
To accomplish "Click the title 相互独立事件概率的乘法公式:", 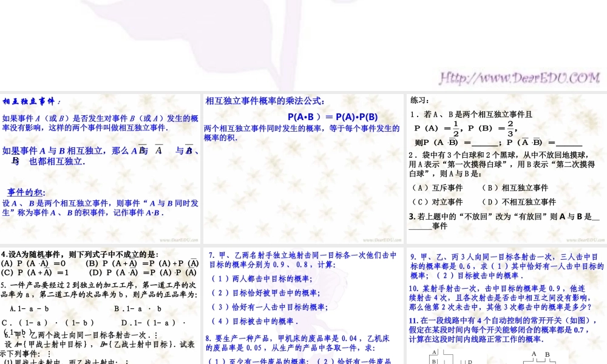I will pyautogui.click(x=265, y=101).
